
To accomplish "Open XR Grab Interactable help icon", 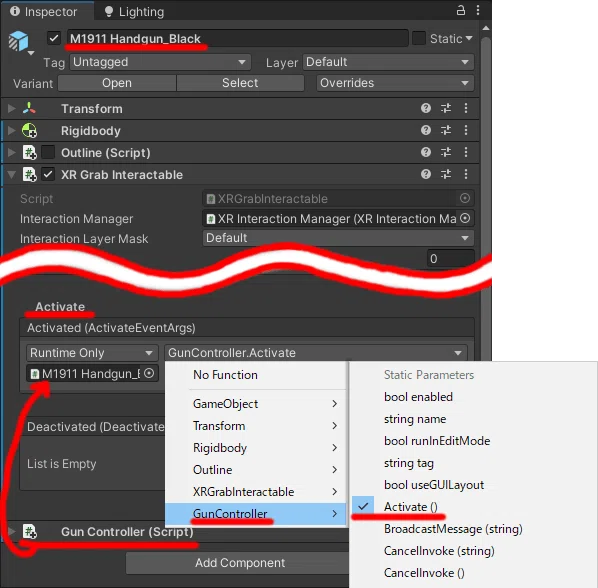I will tap(426, 174).
